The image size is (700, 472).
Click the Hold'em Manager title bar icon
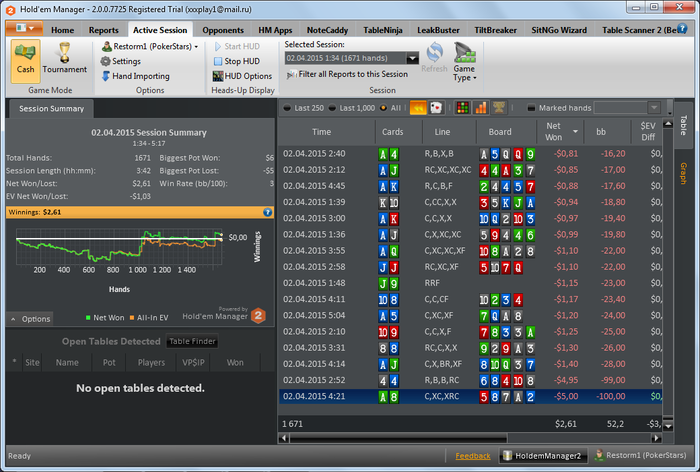coord(10,9)
